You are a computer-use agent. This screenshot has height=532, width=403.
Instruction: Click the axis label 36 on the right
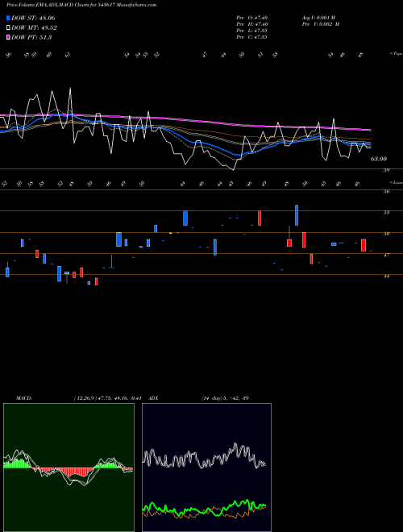point(386,191)
